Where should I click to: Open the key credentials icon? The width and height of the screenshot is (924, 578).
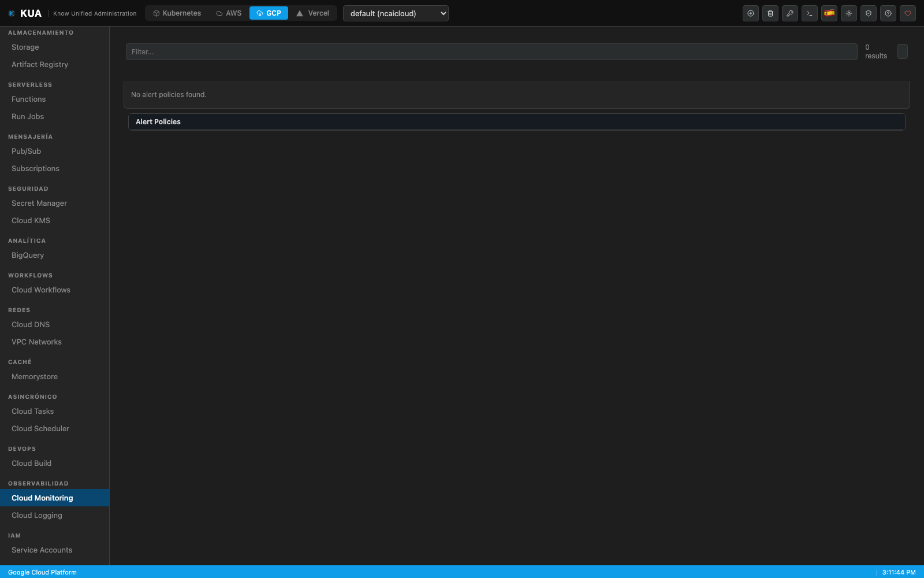click(x=790, y=13)
